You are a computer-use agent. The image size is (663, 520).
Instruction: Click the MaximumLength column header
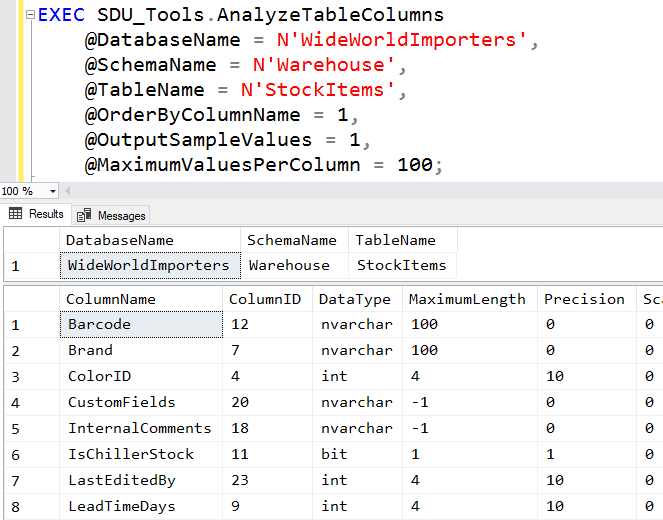click(x=470, y=299)
